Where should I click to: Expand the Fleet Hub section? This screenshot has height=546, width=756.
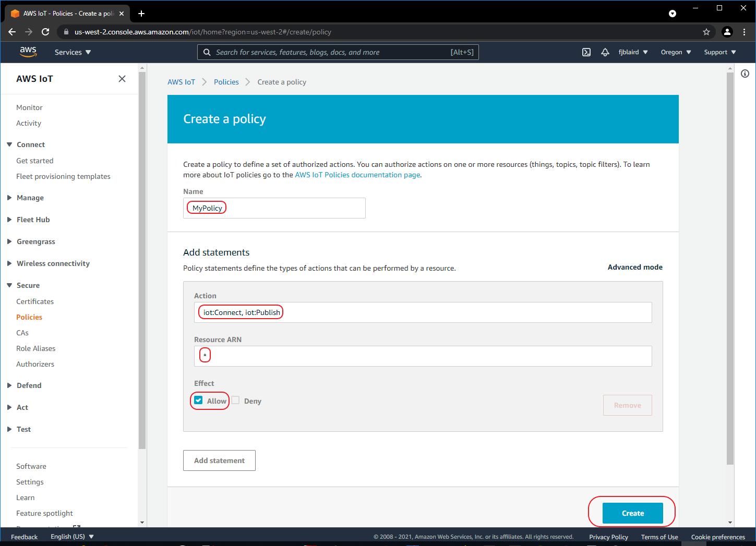click(9, 220)
